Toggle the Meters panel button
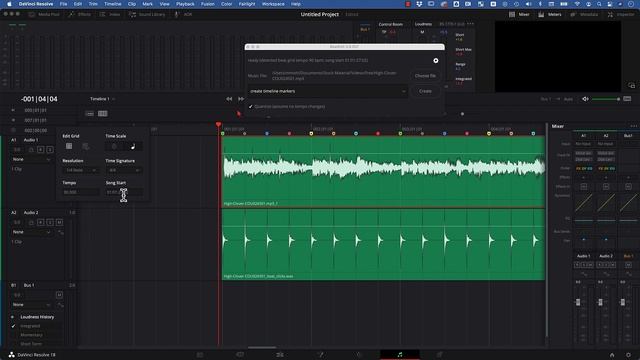The width and height of the screenshot is (640, 360). click(550, 14)
